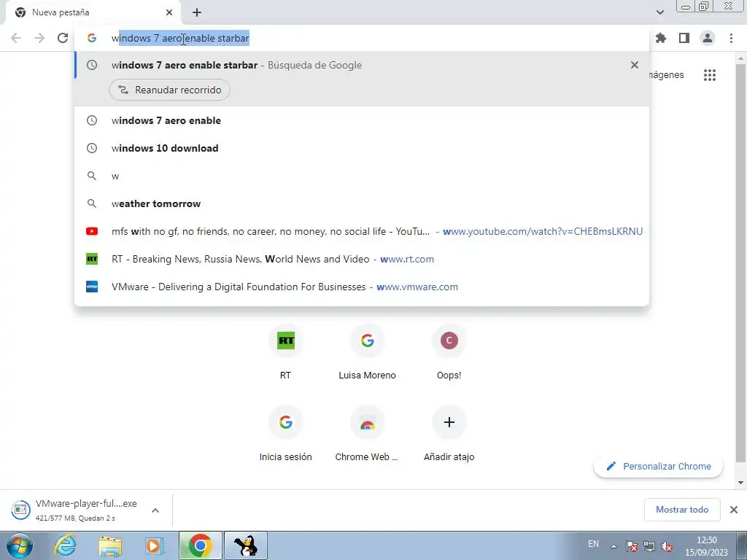Click the Chrome taskbar icon

(201, 545)
